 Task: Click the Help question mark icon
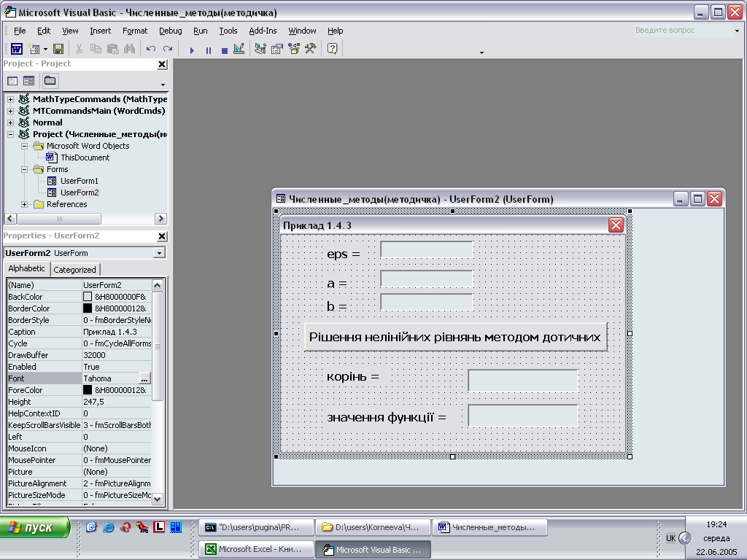coord(333,49)
